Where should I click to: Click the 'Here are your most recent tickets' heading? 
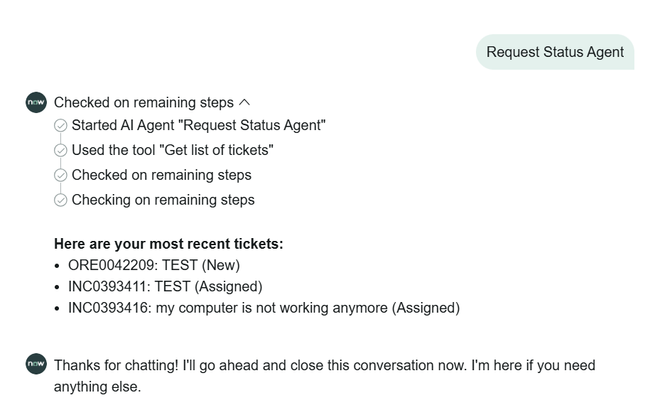tap(168, 243)
